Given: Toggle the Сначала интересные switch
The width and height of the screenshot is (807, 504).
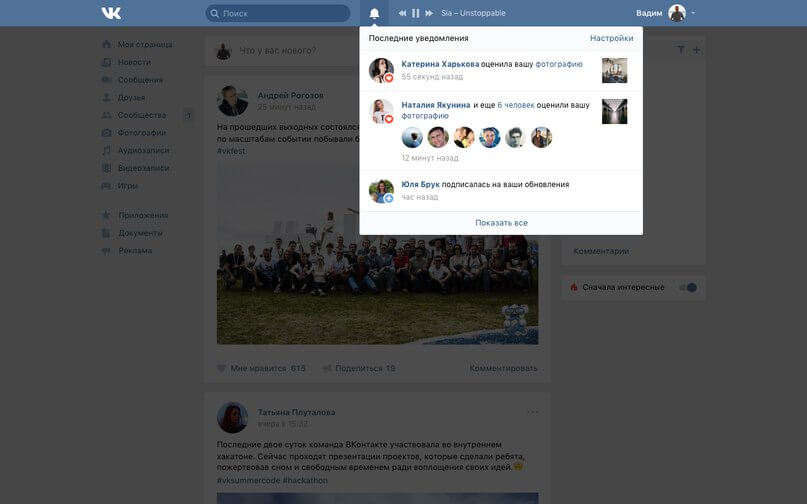Looking at the screenshot, I should pyautogui.click(x=689, y=288).
